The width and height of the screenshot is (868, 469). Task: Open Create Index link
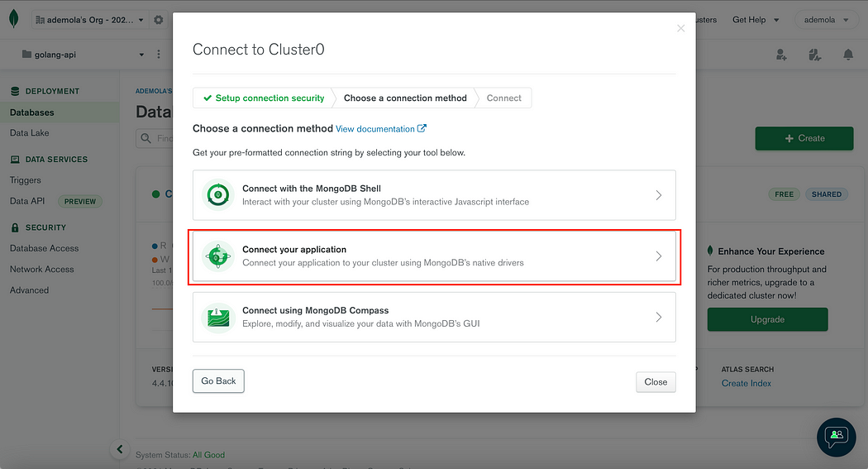point(746,383)
